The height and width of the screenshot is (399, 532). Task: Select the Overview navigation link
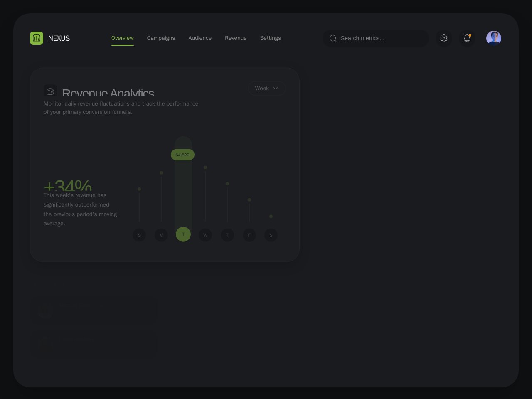pyautogui.click(x=123, y=38)
